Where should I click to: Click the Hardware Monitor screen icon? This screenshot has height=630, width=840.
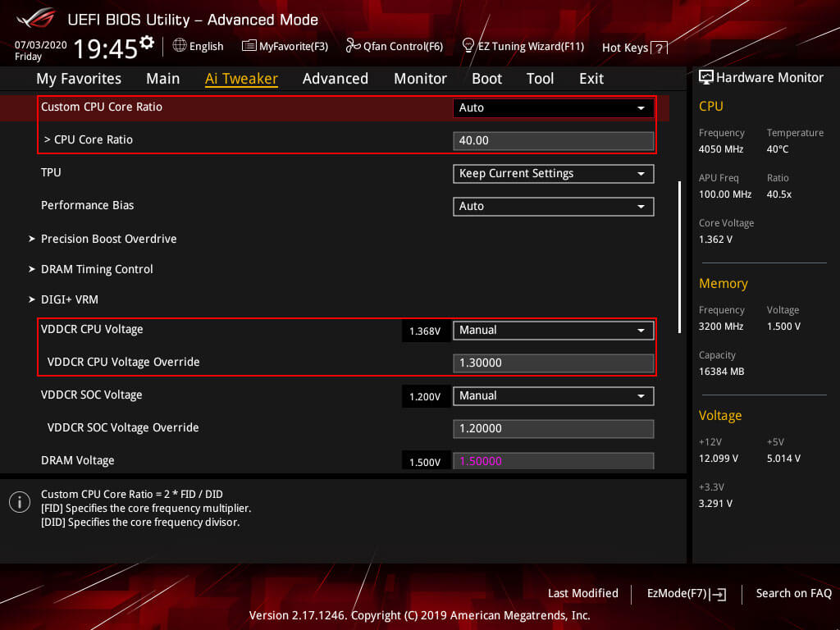(x=706, y=77)
